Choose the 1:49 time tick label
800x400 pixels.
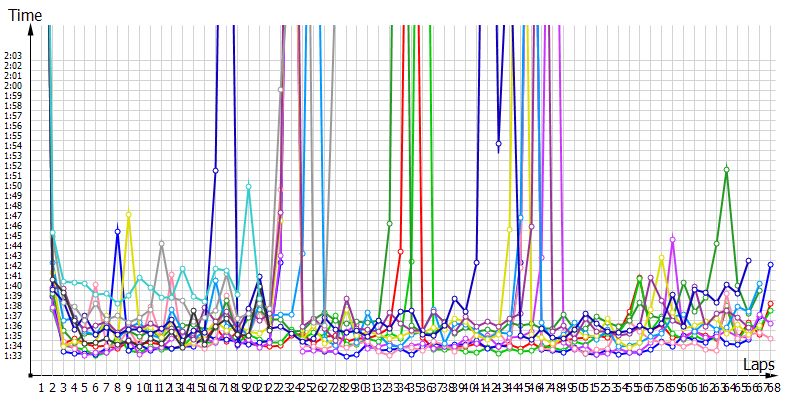coord(13,195)
